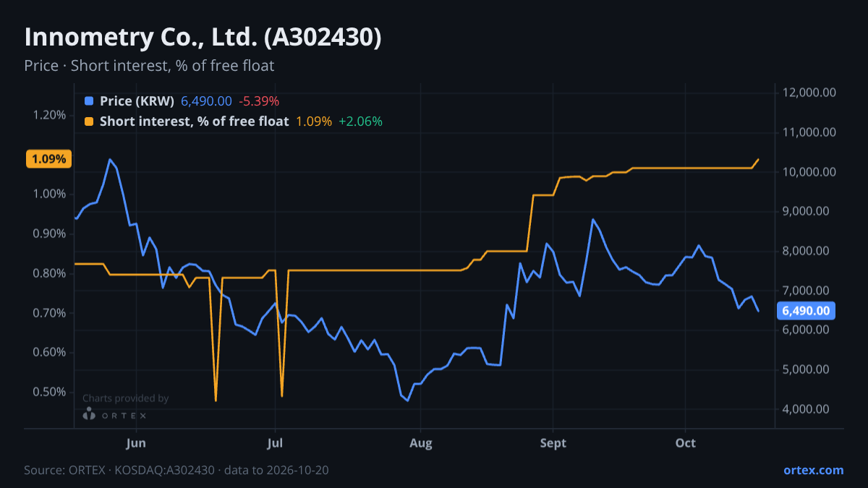The height and width of the screenshot is (488, 868).
Task: Click the 1.00% left axis label
Action: (x=50, y=194)
